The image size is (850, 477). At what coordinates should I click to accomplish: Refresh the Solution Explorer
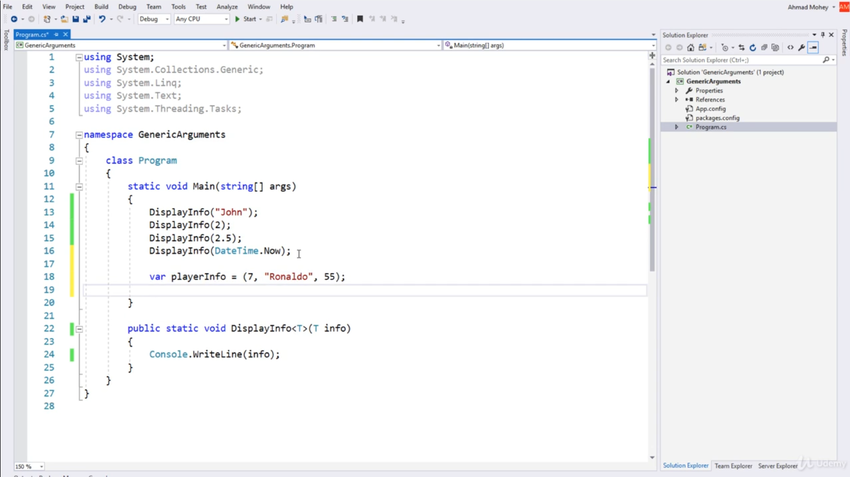[x=752, y=48]
